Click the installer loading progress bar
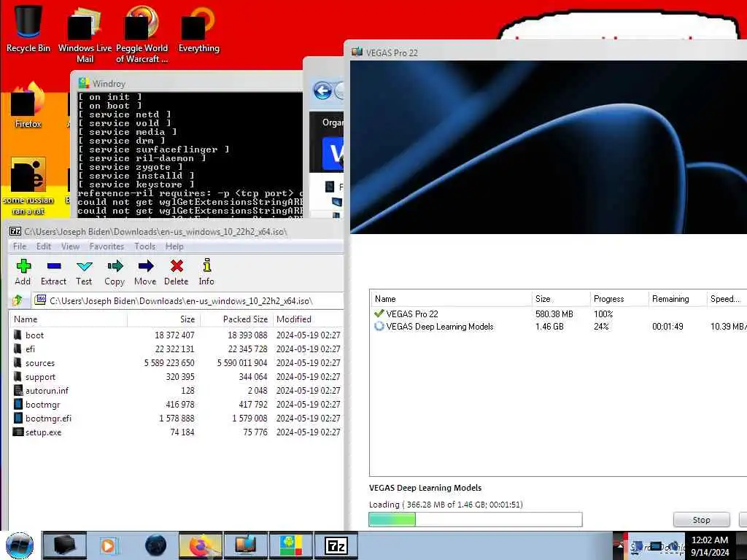The image size is (747, 560). tap(476, 519)
